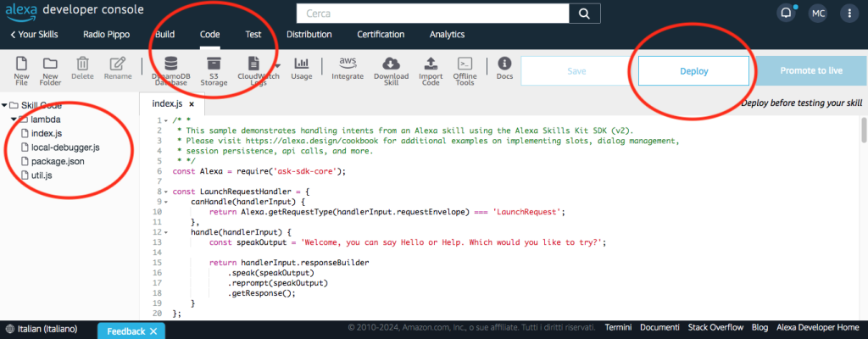Click the AWS Integrate icon

click(348, 64)
